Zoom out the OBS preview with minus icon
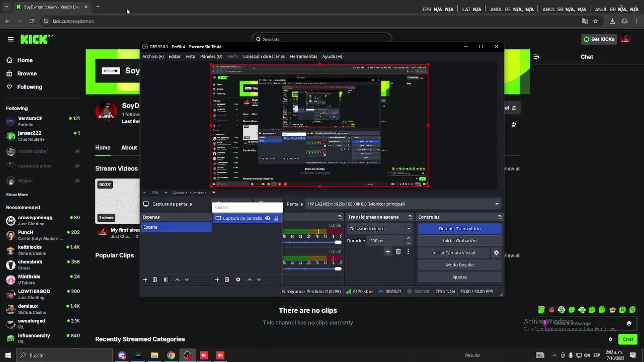The width and height of the screenshot is (644, 362). click(145, 193)
